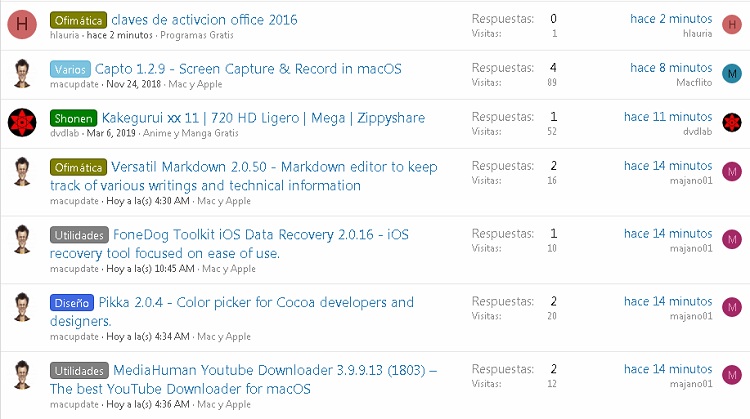Open macupdate avatar beside Versatil Markdown thread
Screen dimensions: 750x419
point(22,171)
